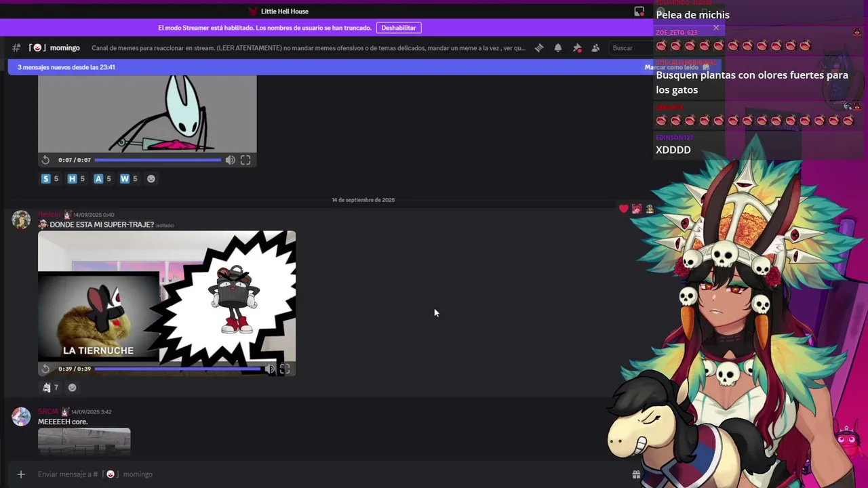Click the Pelea de michis chat message
The height and width of the screenshot is (488, 868).
[693, 15]
